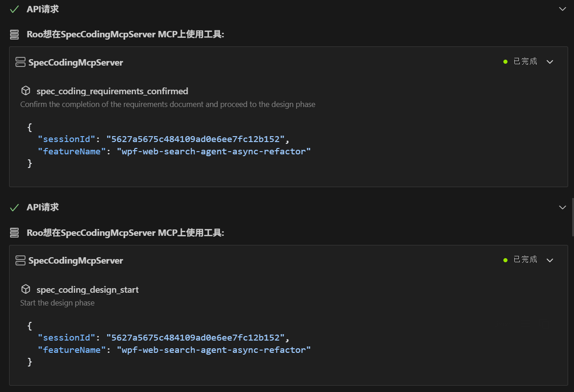The image size is (574, 392).
Task: Collapse the second API请求 row chevron
Action: 563,208
